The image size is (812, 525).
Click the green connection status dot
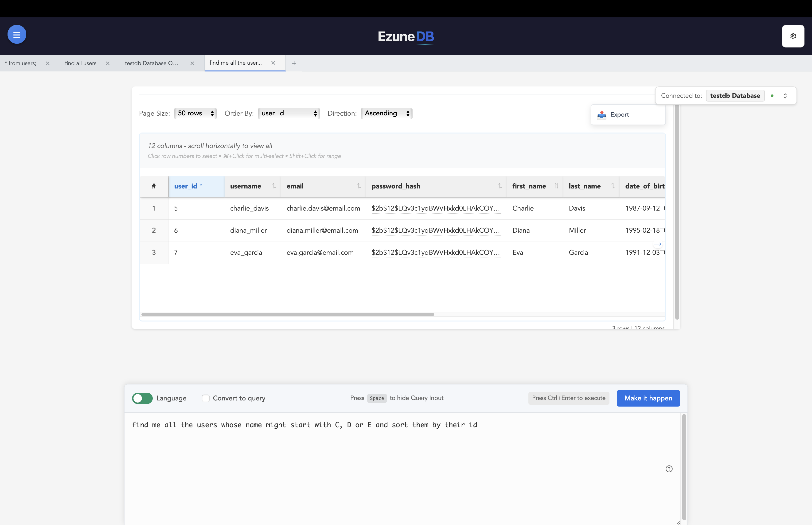(772, 96)
